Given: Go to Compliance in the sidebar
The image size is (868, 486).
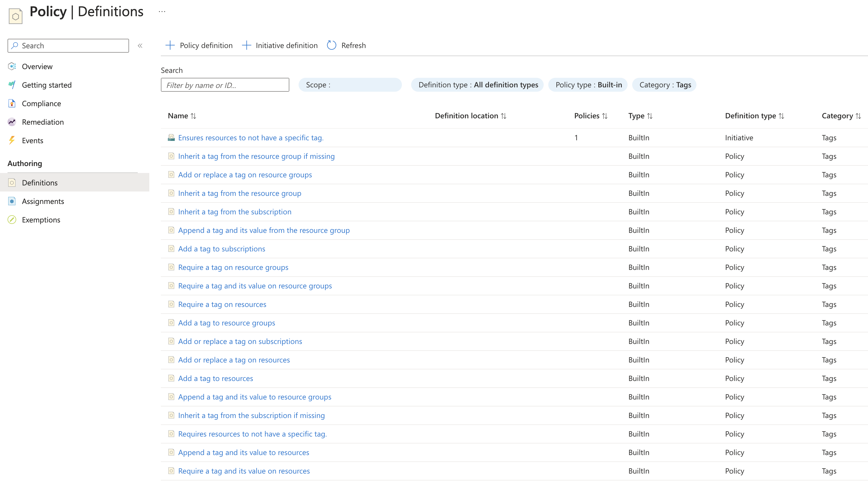Looking at the screenshot, I should (x=41, y=103).
